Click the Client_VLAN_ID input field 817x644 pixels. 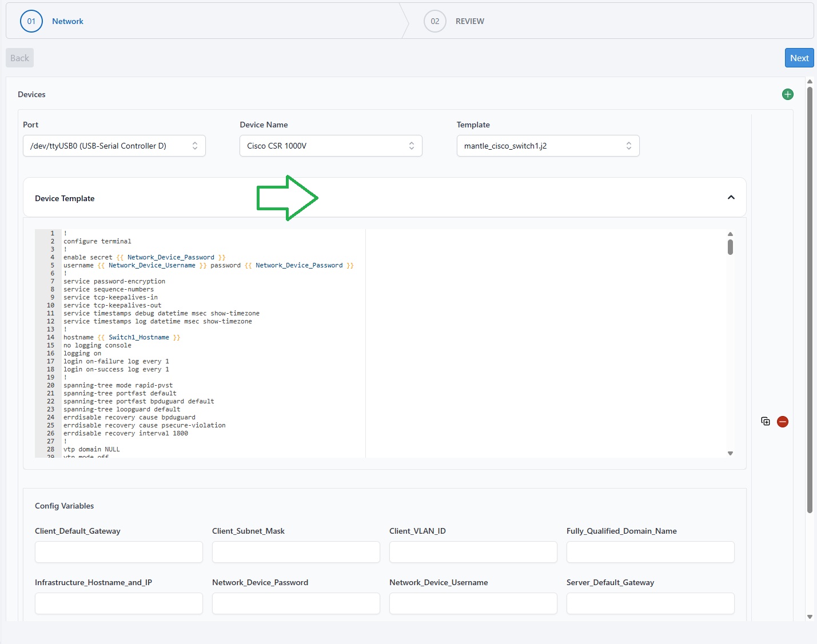pos(473,552)
